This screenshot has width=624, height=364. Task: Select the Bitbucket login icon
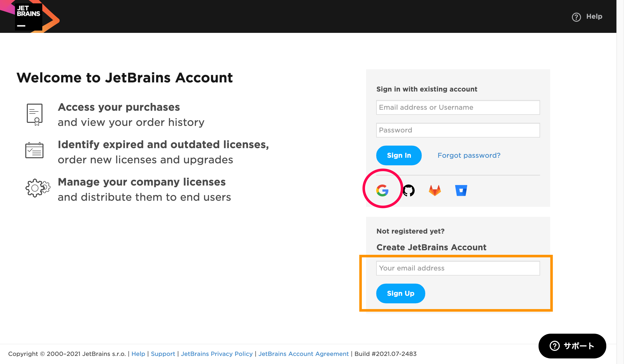[461, 190]
